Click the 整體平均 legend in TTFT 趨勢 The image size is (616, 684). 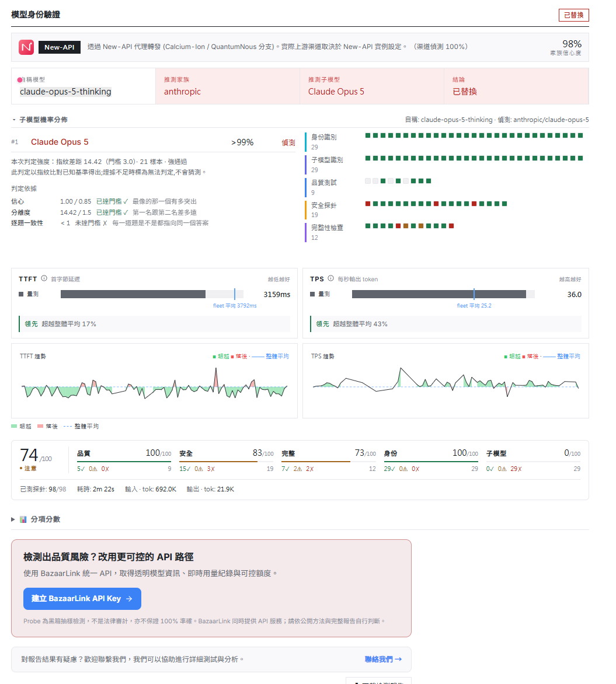pyautogui.click(x=271, y=357)
